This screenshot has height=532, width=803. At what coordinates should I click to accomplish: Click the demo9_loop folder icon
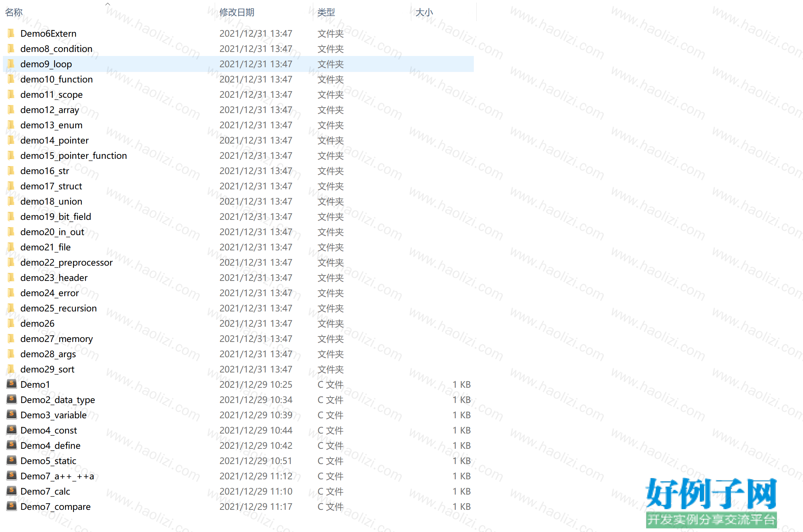11,64
